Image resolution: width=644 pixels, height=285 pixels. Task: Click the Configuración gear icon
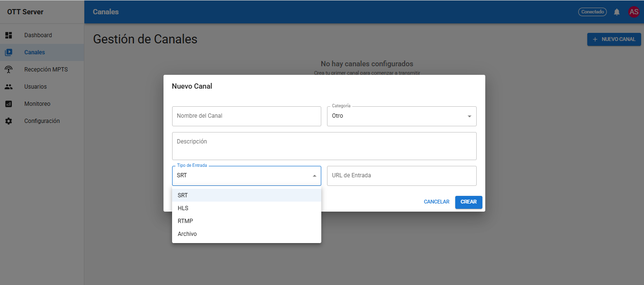[x=8, y=121]
